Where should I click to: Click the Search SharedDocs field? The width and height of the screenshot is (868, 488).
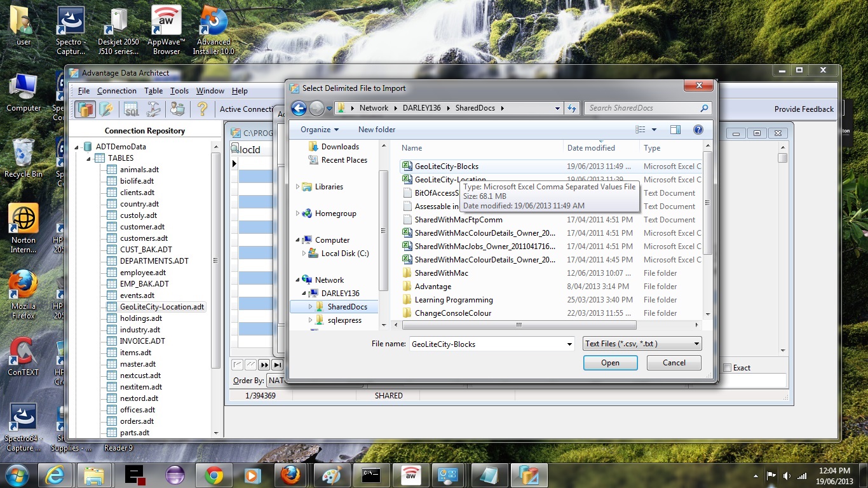[x=642, y=108]
